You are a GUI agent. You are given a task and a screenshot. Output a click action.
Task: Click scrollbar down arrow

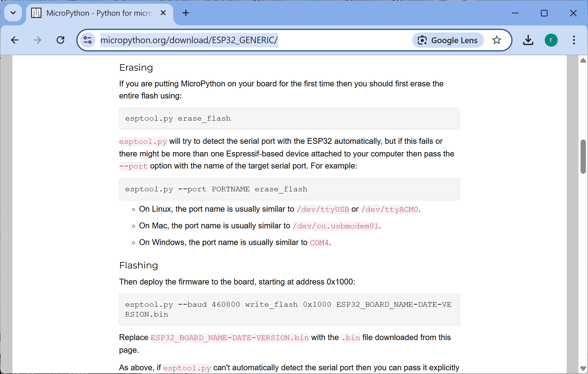click(x=583, y=368)
